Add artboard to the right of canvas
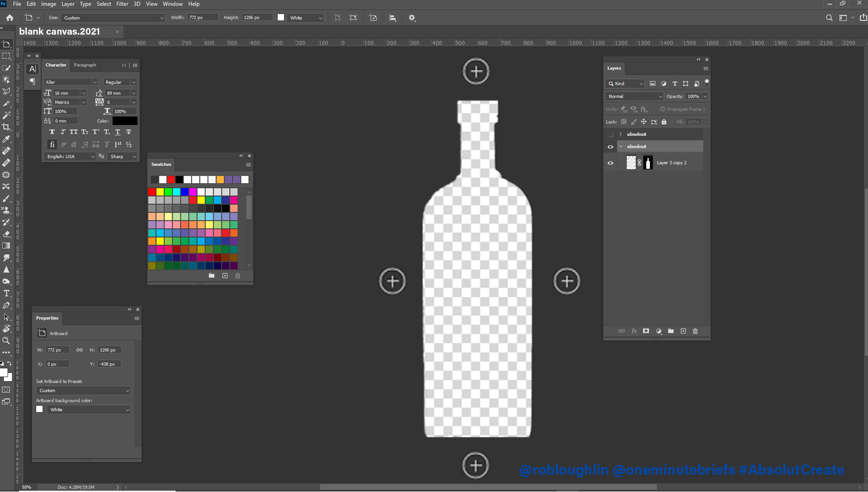 pyautogui.click(x=567, y=281)
